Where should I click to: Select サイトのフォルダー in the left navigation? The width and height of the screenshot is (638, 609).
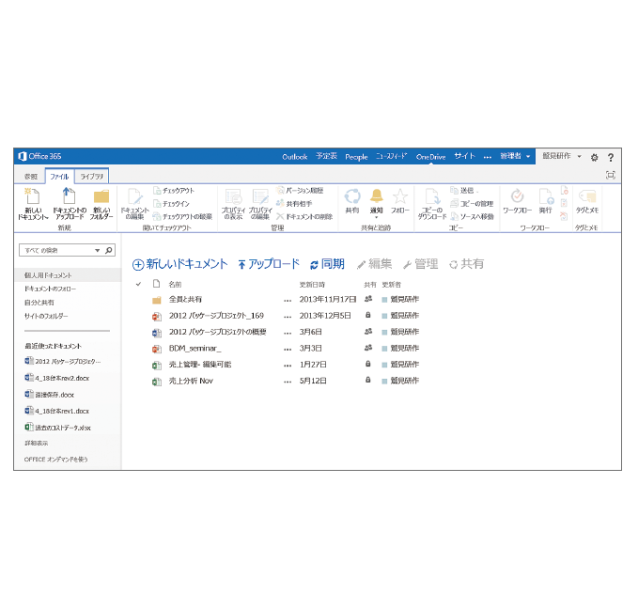46,316
